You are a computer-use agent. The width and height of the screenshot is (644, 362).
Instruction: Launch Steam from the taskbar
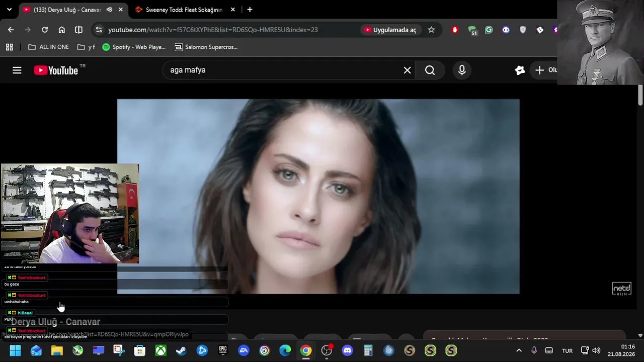click(181, 350)
